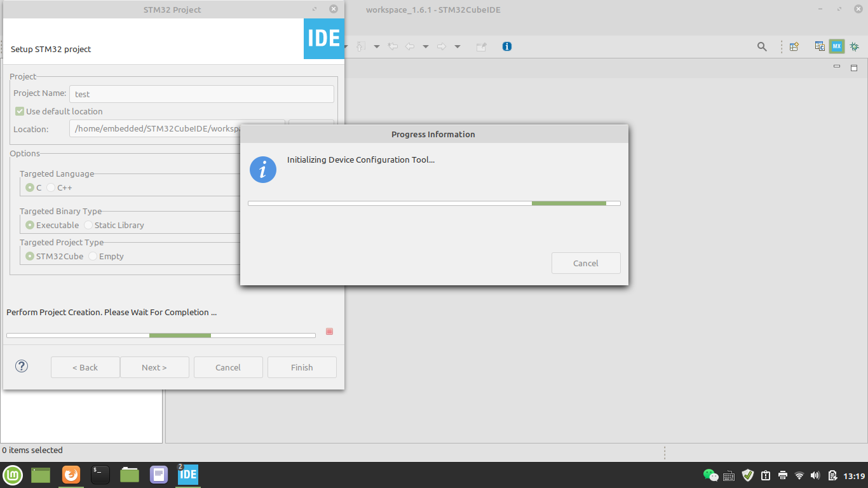Click the printer tray icon
868x488 pixels.
[783, 475]
